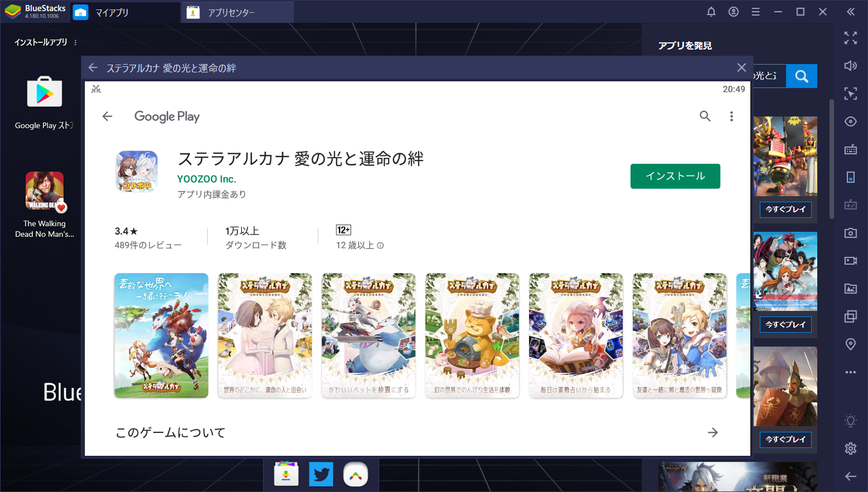Click the Google Play back arrow
Screen dimensions: 868x492
pyautogui.click(x=108, y=116)
